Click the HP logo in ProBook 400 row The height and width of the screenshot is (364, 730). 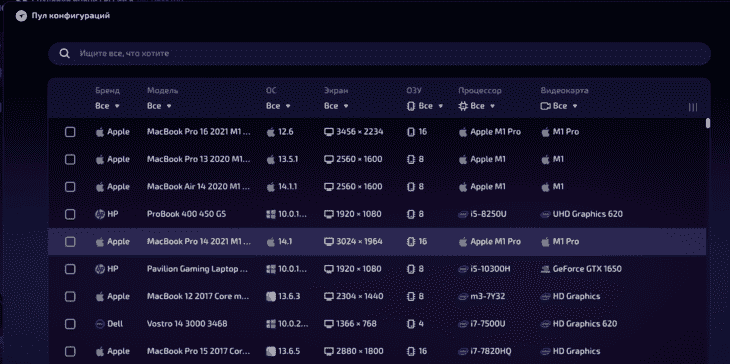[x=100, y=214]
